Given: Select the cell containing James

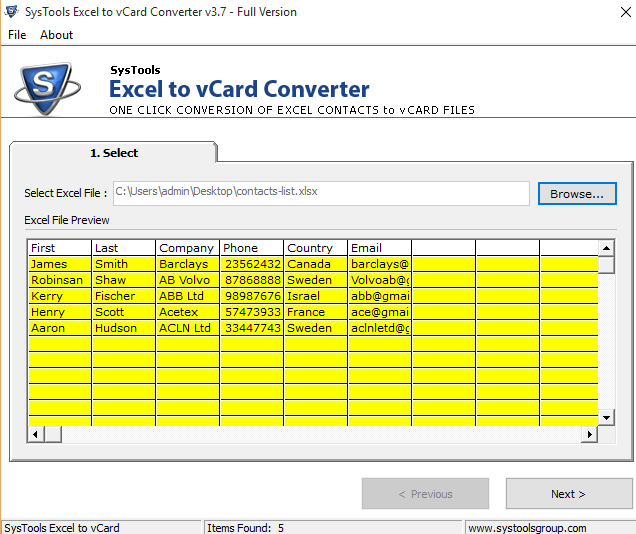Looking at the screenshot, I should coord(59,264).
